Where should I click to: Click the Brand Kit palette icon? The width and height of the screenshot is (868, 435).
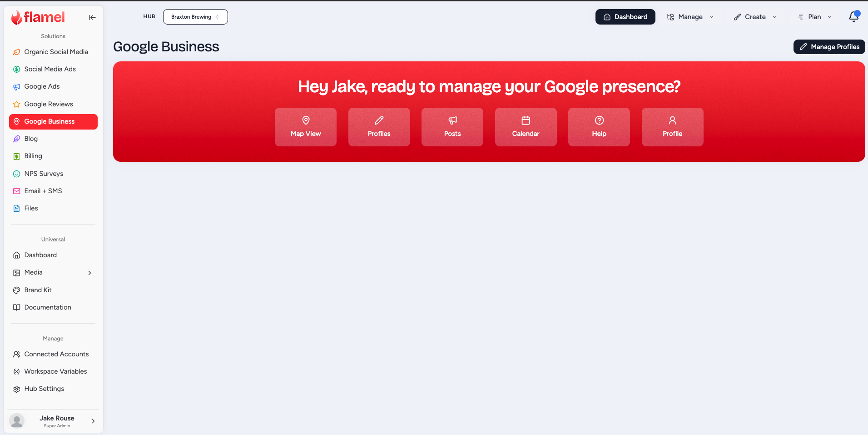[x=17, y=290]
